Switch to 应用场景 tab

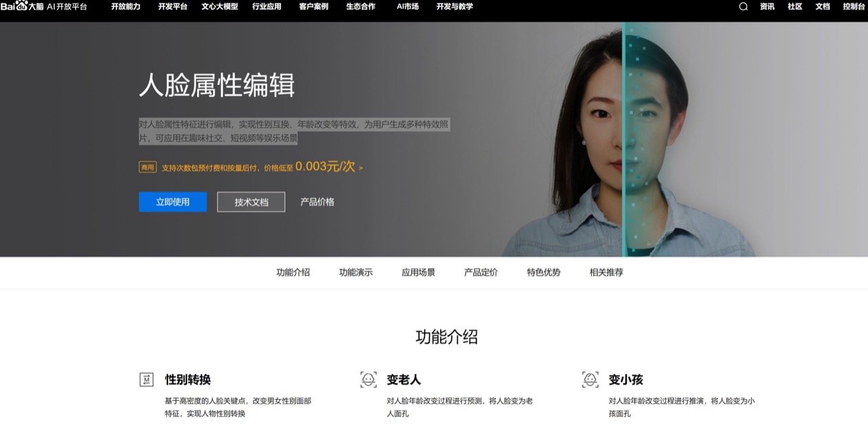[418, 272]
